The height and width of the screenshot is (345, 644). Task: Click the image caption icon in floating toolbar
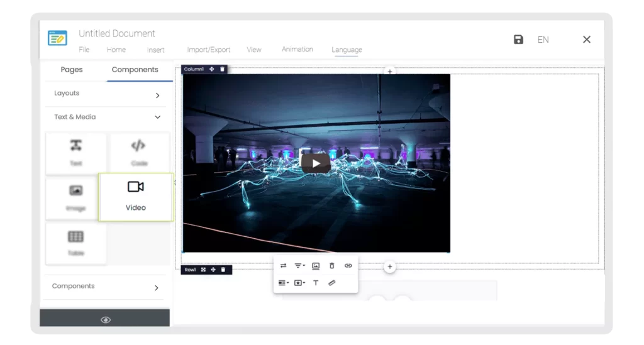(x=316, y=266)
